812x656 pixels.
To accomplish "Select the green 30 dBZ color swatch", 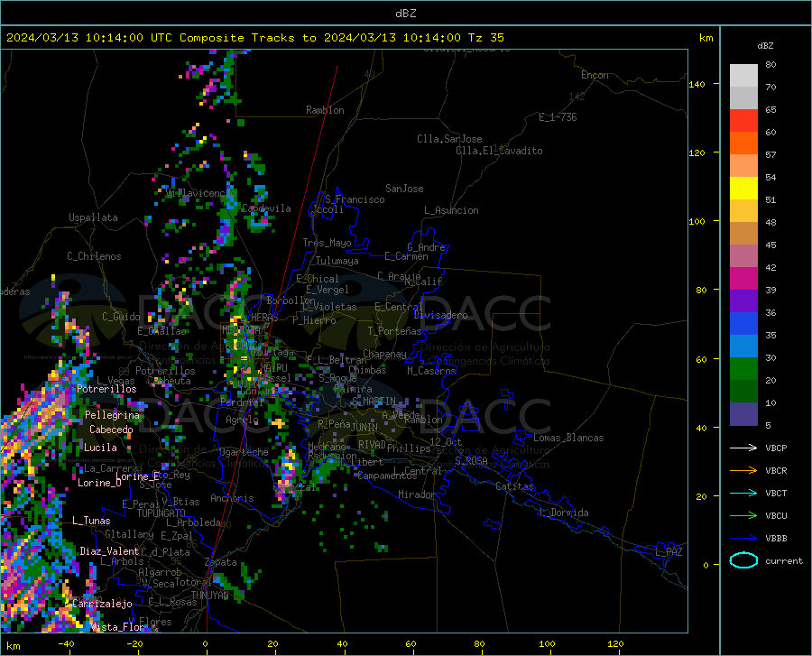I will point(743,369).
